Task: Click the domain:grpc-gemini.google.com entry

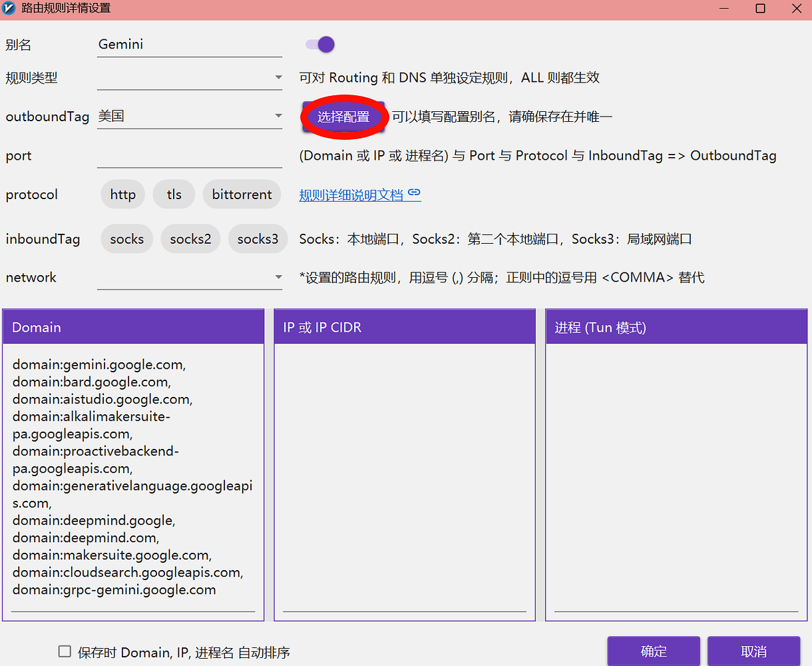Action: click(x=114, y=590)
